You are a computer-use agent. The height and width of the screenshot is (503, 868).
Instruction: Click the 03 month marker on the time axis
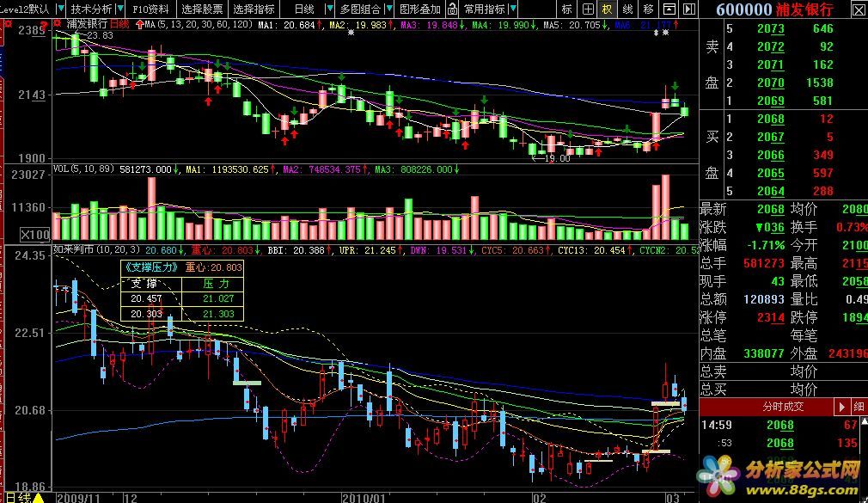coord(672,498)
